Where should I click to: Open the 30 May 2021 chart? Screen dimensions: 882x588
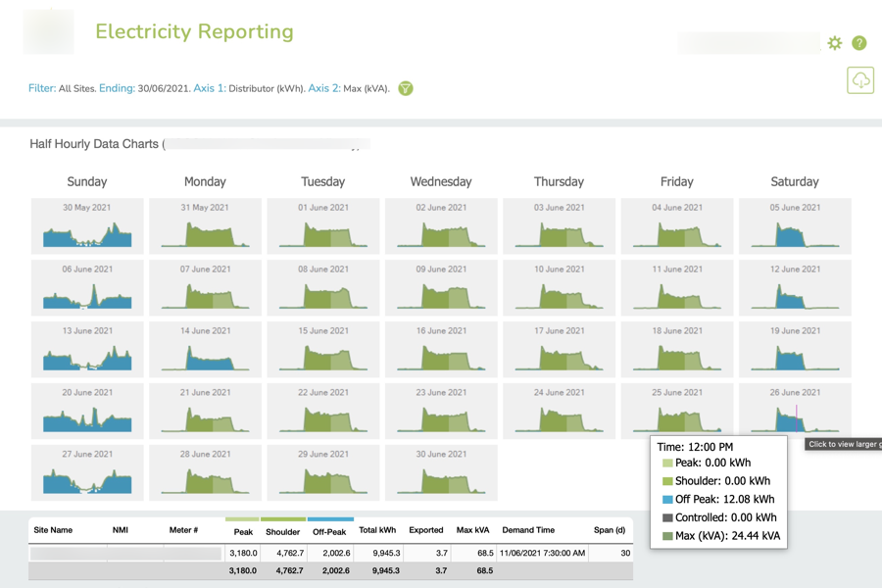click(x=87, y=226)
